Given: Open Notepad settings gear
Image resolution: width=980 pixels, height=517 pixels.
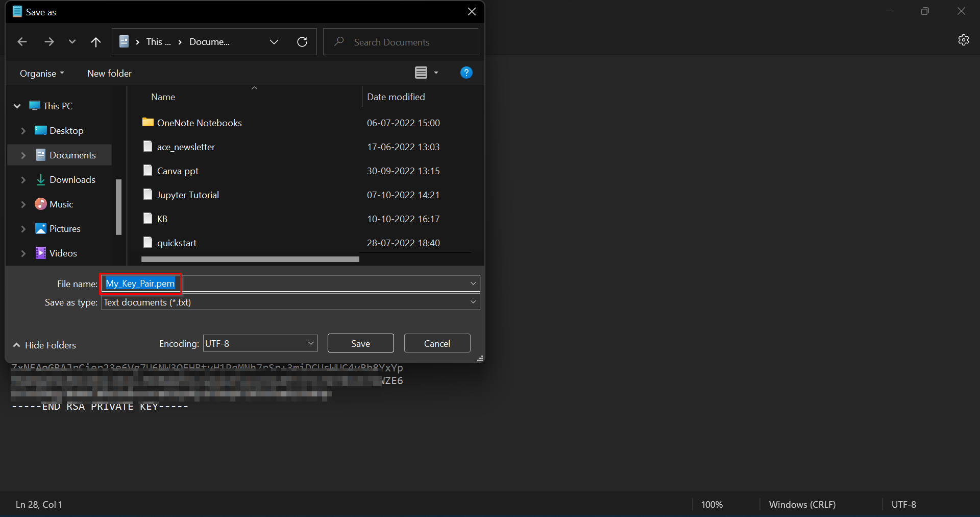Looking at the screenshot, I should click(963, 40).
